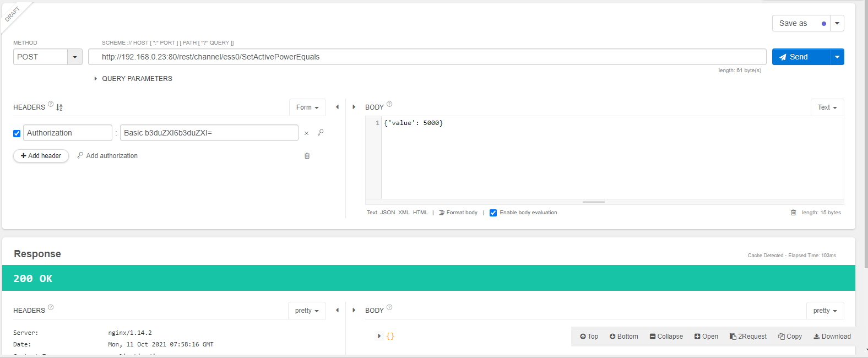868x358 pixels.
Task: Open body Text type dropdown
Action: [827, 107]
